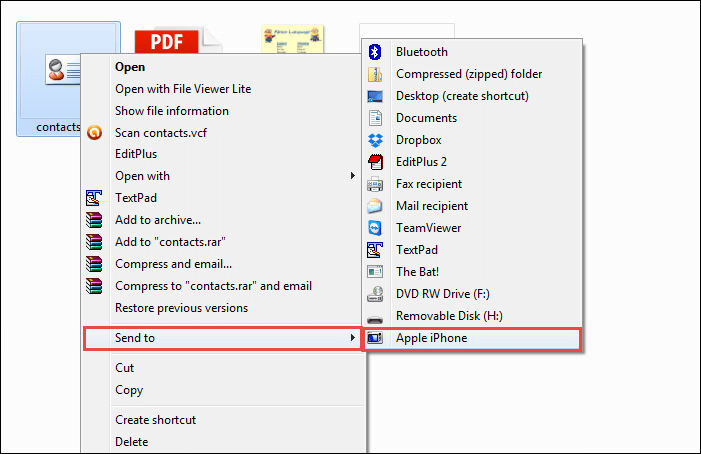Click EditPlus in the context menu

coord(136,154)
